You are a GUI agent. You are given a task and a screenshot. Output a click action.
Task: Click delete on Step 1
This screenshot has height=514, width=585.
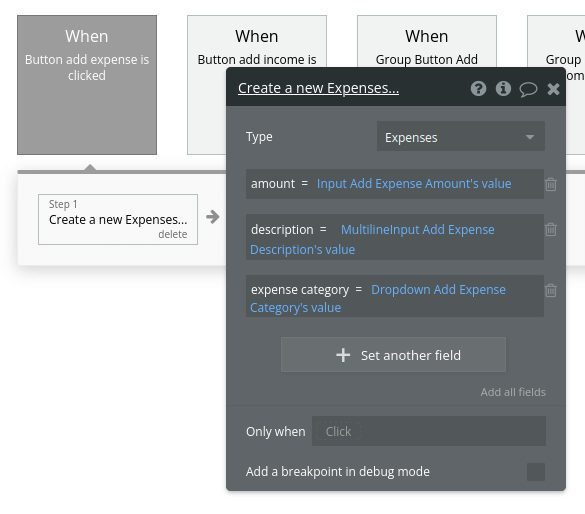pos(172,234)
